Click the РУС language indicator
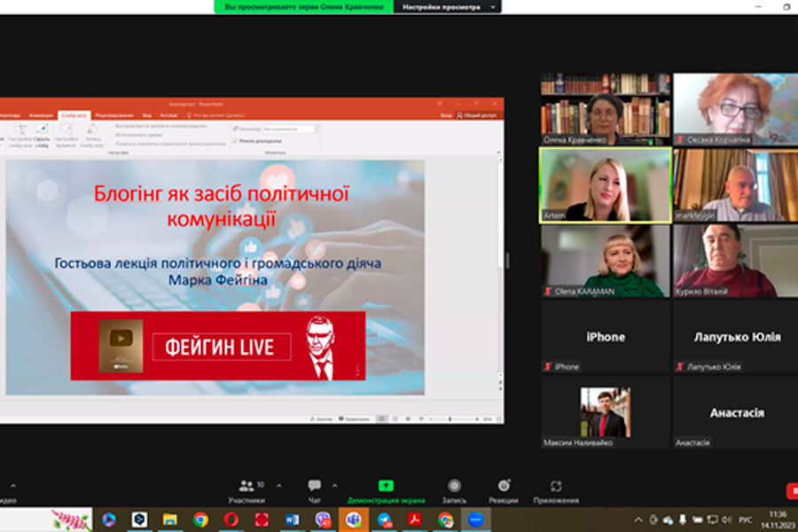This screenshot has height=532, width=798. point(745,520)
